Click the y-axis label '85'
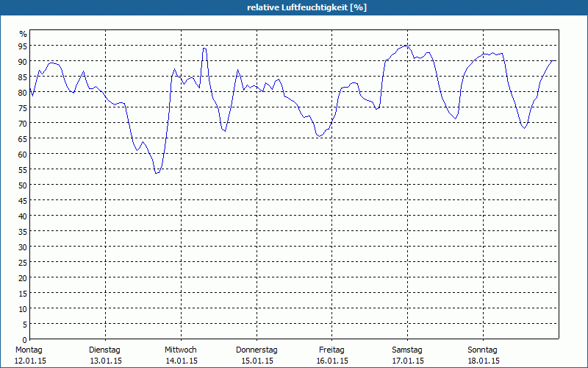 (x=23, y=77)
